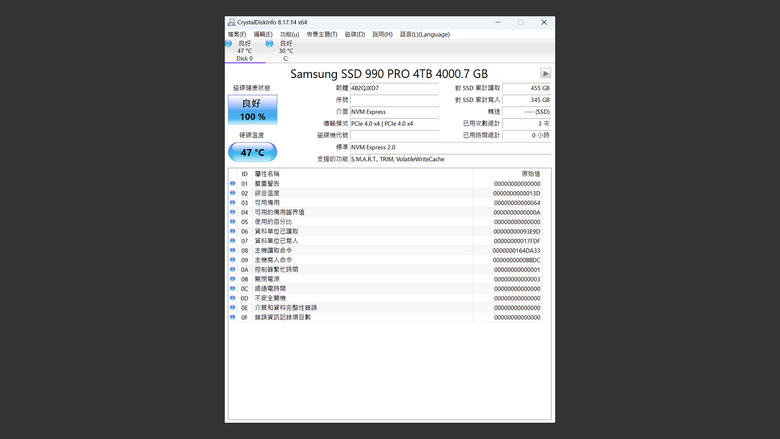Click the rotation rate value ---- (SSD)
The height and width of the screenshot is (439, 780).
pos(527,112)
